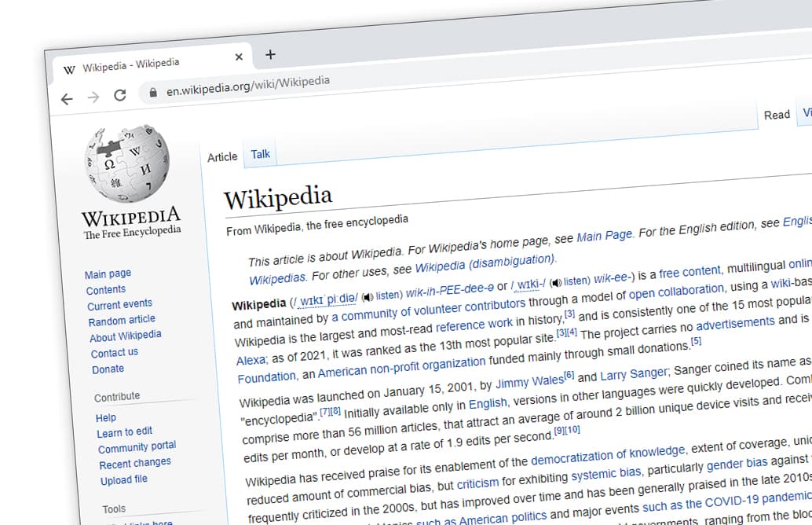The image size is (812, 525).
Task: Open a Random article
Action: point(122,321)
